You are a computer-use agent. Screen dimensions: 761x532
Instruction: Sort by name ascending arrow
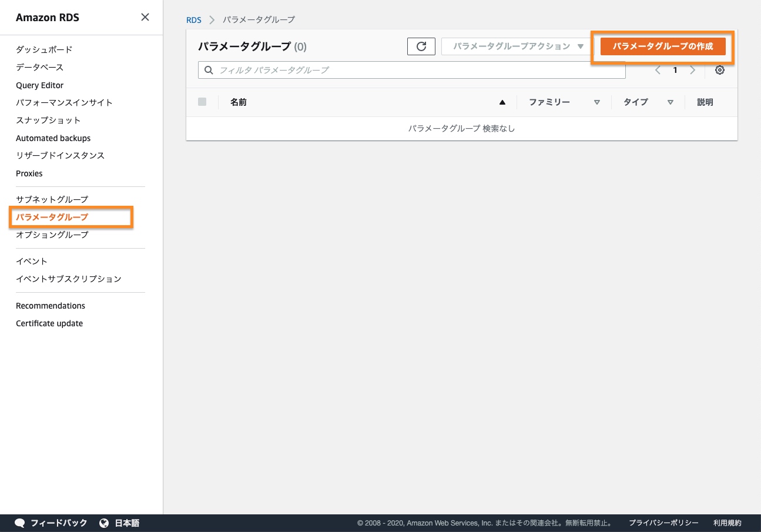(502, 102)
